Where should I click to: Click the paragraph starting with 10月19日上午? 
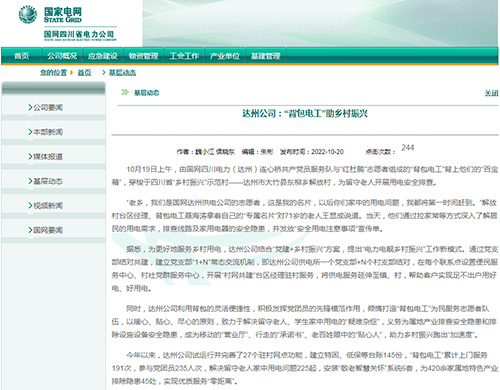click(305, 176)
